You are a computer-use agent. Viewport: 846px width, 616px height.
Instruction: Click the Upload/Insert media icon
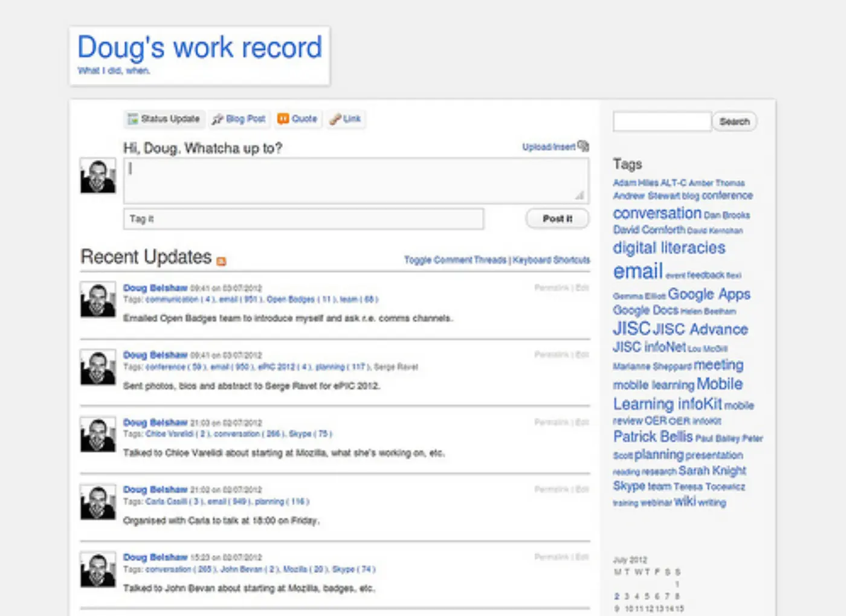pyautogui.click(x=583, y=146)
